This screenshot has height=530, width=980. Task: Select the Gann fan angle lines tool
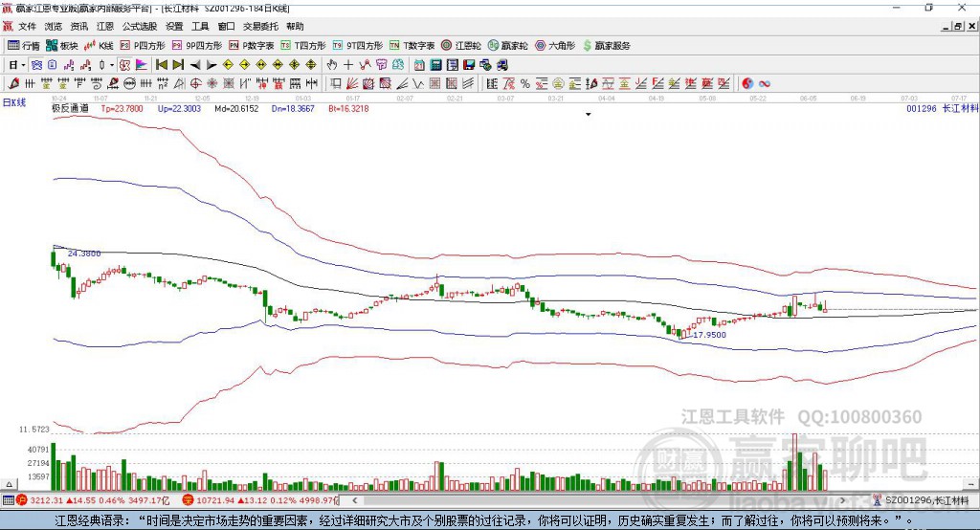352,84
